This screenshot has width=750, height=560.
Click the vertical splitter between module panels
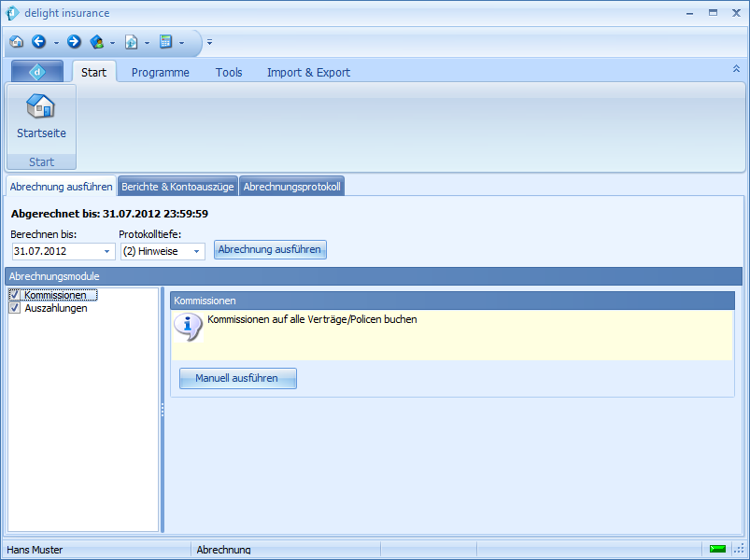[x=163, y=410]
